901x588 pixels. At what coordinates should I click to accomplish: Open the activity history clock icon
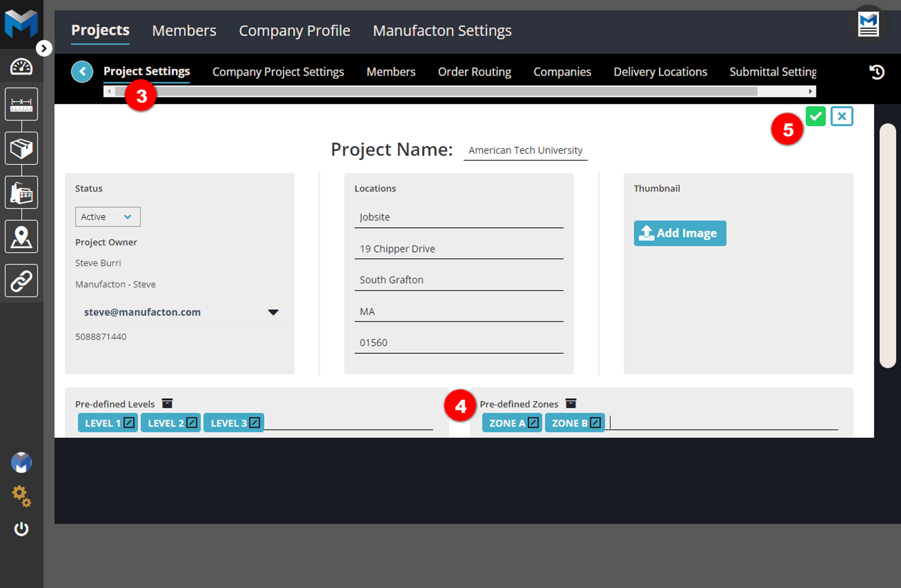tap(877, 72)
